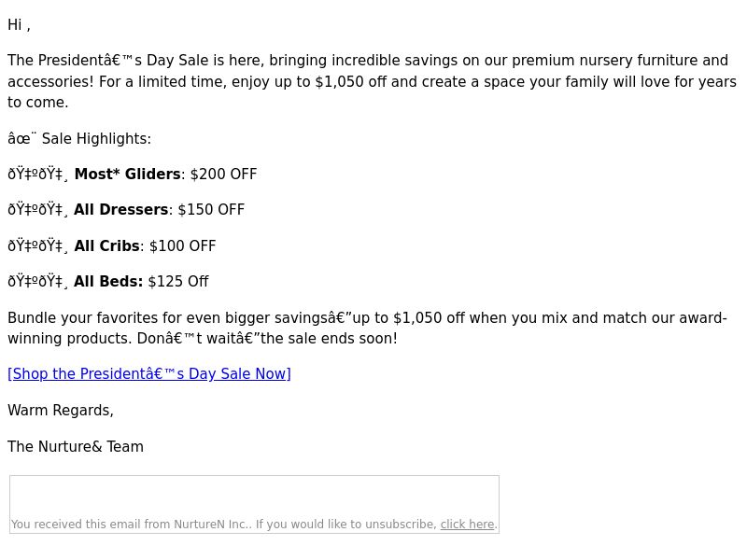Click the '$125 Off' beds discount text
This screenshot has height=560, width=747.
click(x=178, y=282)
